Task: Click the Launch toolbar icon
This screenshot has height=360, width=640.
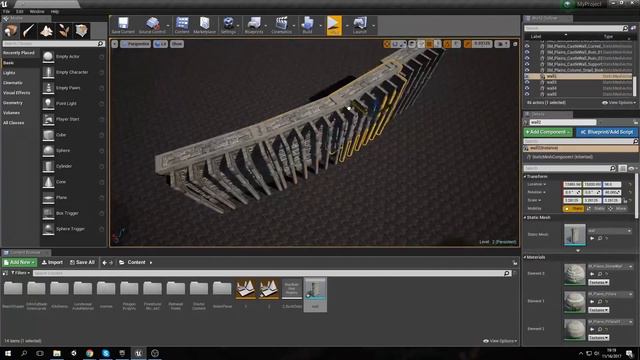Action: (360, 24)
